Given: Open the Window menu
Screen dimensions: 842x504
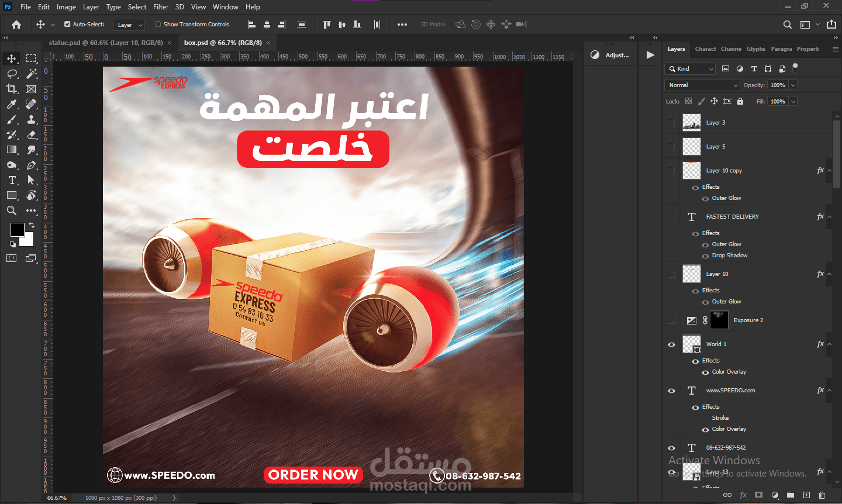Looking at the screenshot, I should [225, 7].
